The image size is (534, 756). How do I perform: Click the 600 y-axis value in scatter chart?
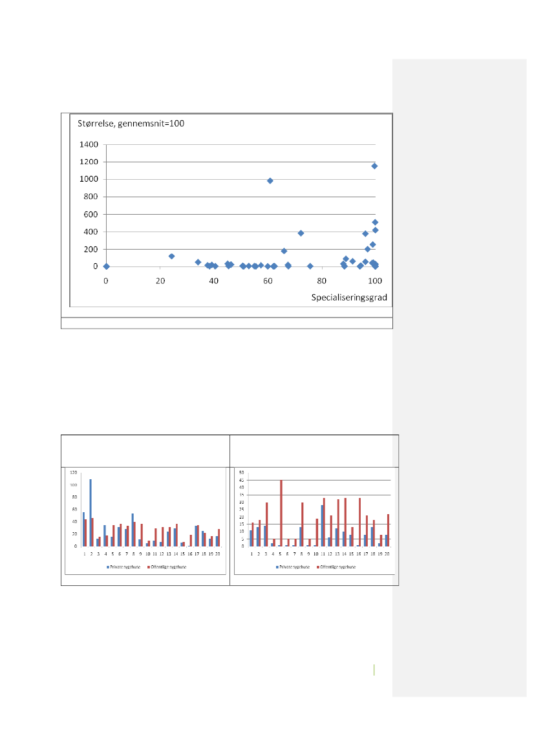91,215
